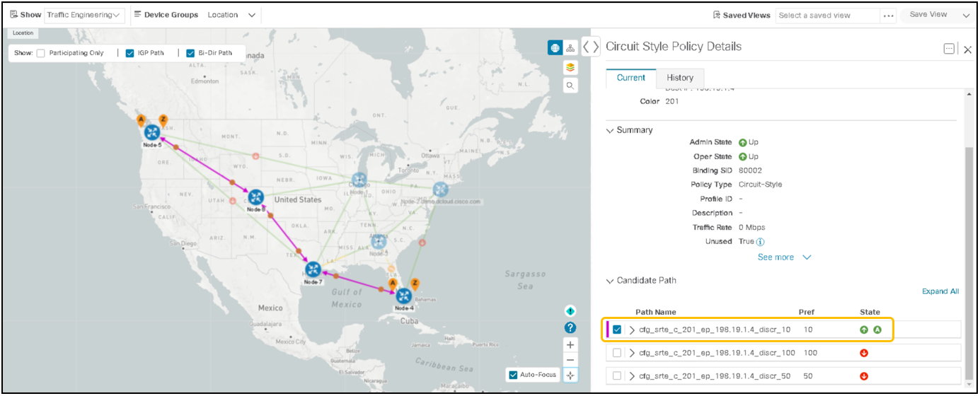Click the recenter icon beside Auto-Focus
980x396 pixels.
[x=570, y=375]
